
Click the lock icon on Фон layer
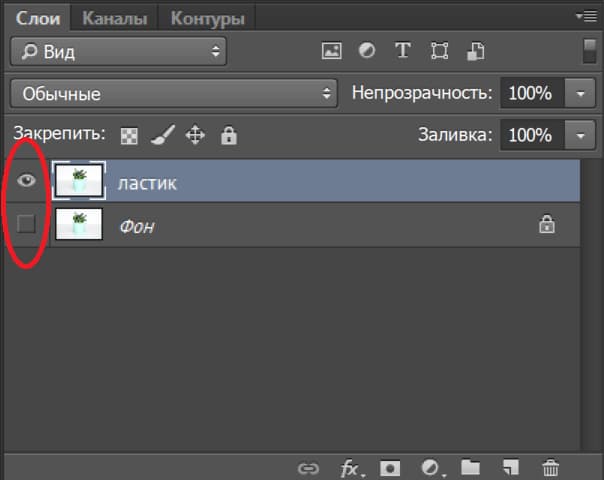(547, 224)
